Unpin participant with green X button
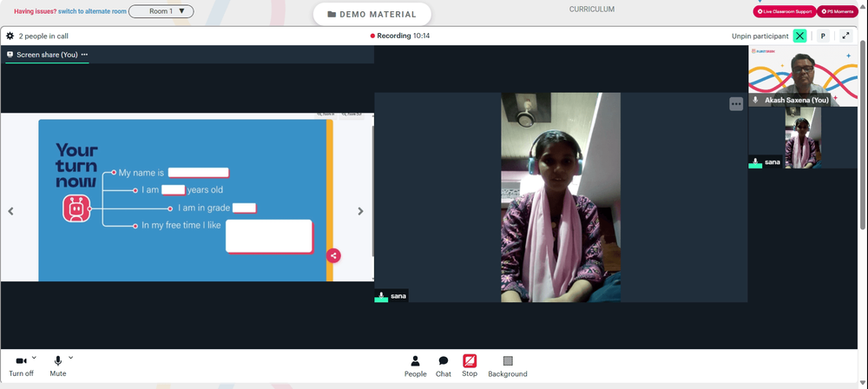The height and width of the screenshot is (389, 868). [x=799, y=36]
